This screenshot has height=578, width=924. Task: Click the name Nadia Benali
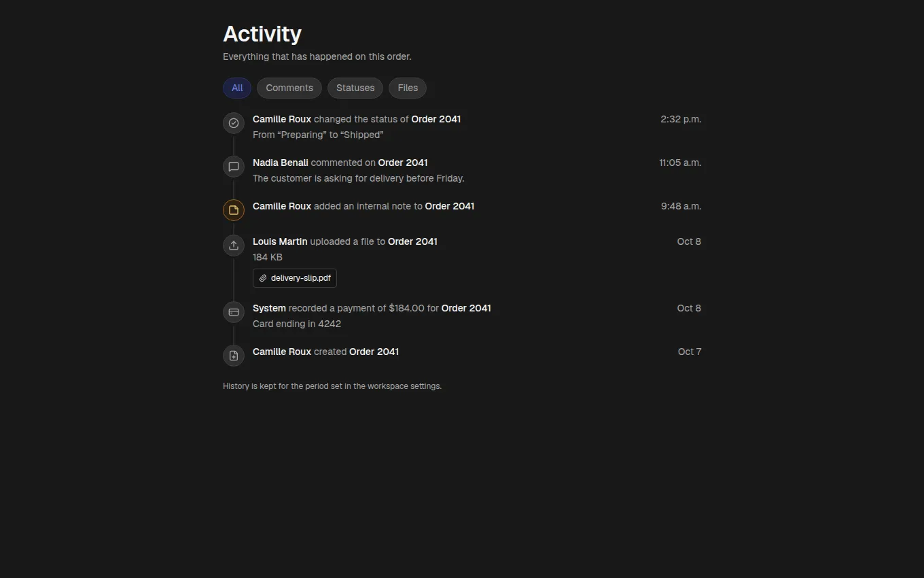[x=281, y=163]
